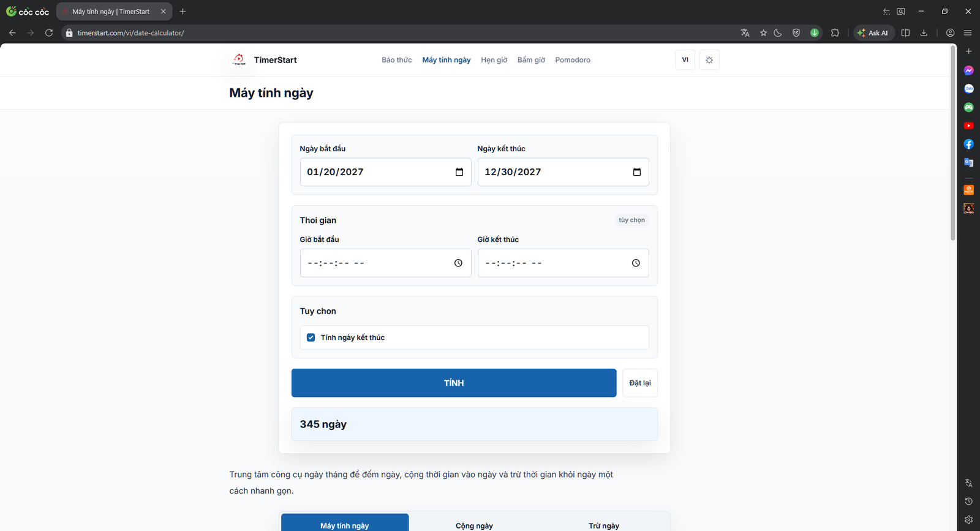Switch to the Trừ ngày tab
The image size is (980, 531).
point(604,525)
